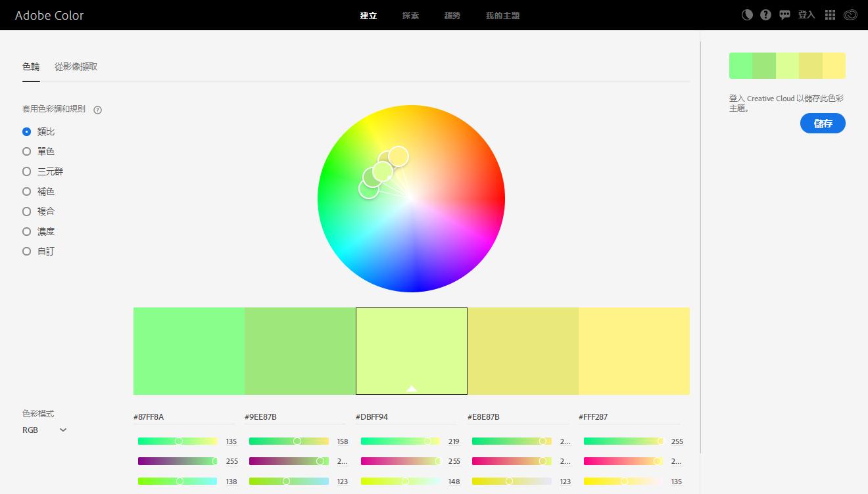The height and width of the screenshot is (494, 868).
Task: Open the 趨勢 menu item
Action: [x=452, y=15]
